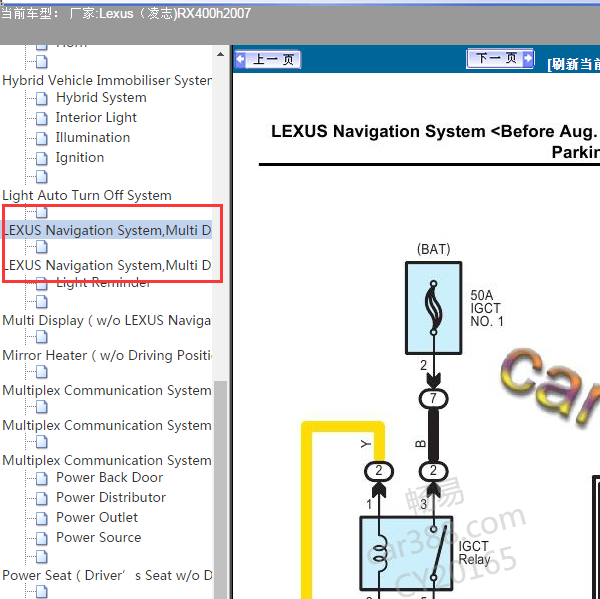Open the blank page icon under Mirror Heater entry

click(x=42, y=372)
